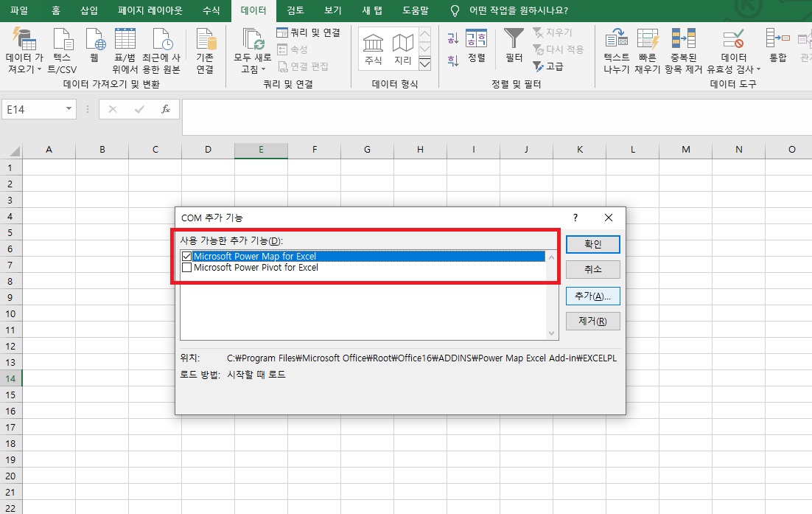Open 데이터 유효성 검사 dropdown arrow
The width and height of the screenshot is (812, 514).
[759, 69]
